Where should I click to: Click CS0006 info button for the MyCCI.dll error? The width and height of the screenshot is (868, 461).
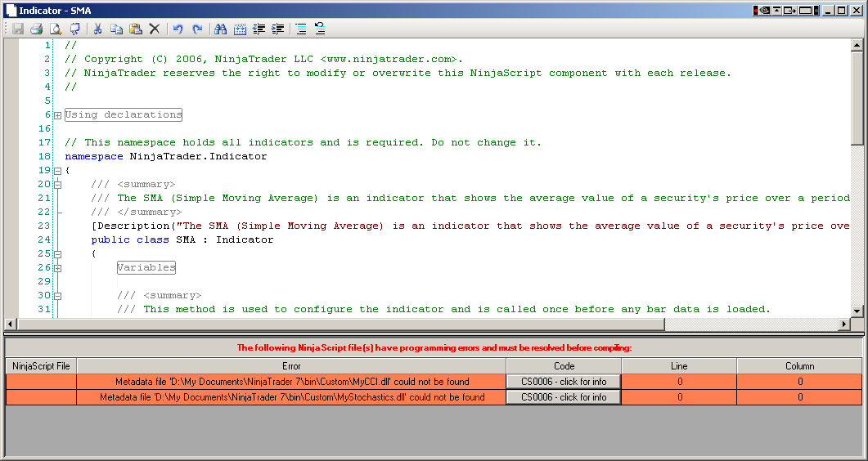point(564,382)
